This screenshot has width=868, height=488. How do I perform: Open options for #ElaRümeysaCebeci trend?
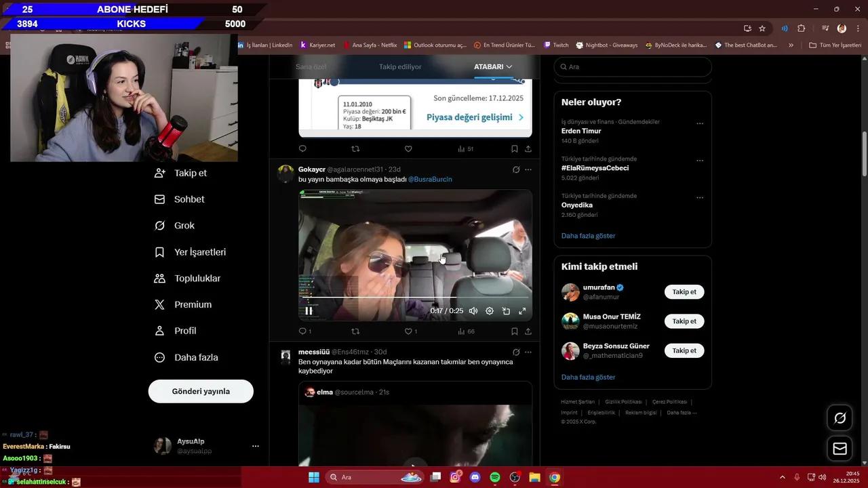(700, 161)
